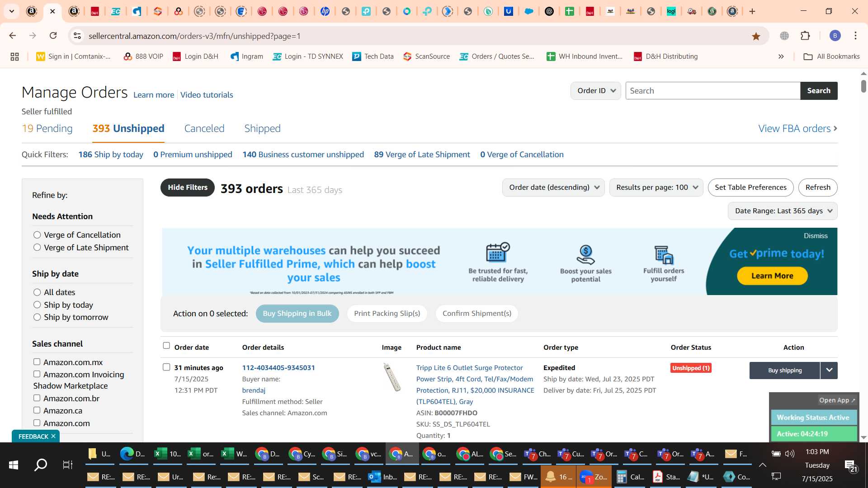Open Order date (descending) sort dropdown

point(553,188)
